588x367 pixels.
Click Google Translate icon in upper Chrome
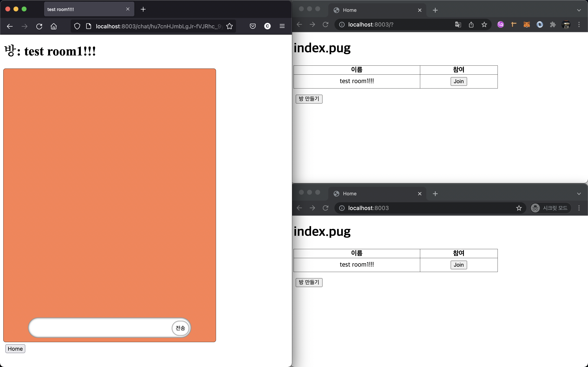pos(458,24)
